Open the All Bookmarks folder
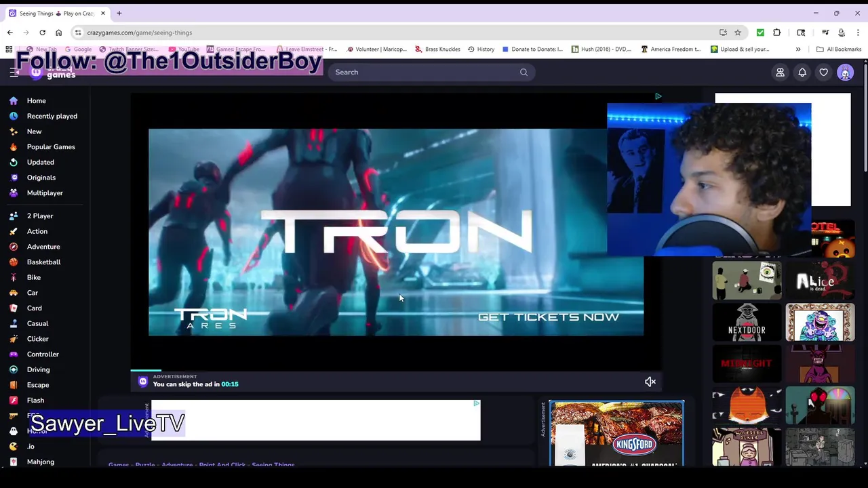 (839, 49)
